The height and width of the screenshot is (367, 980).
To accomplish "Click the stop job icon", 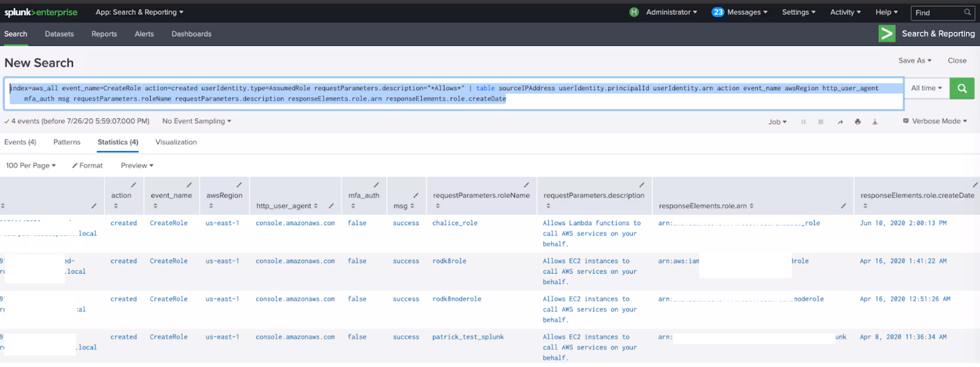I will [x=821, y=122].
